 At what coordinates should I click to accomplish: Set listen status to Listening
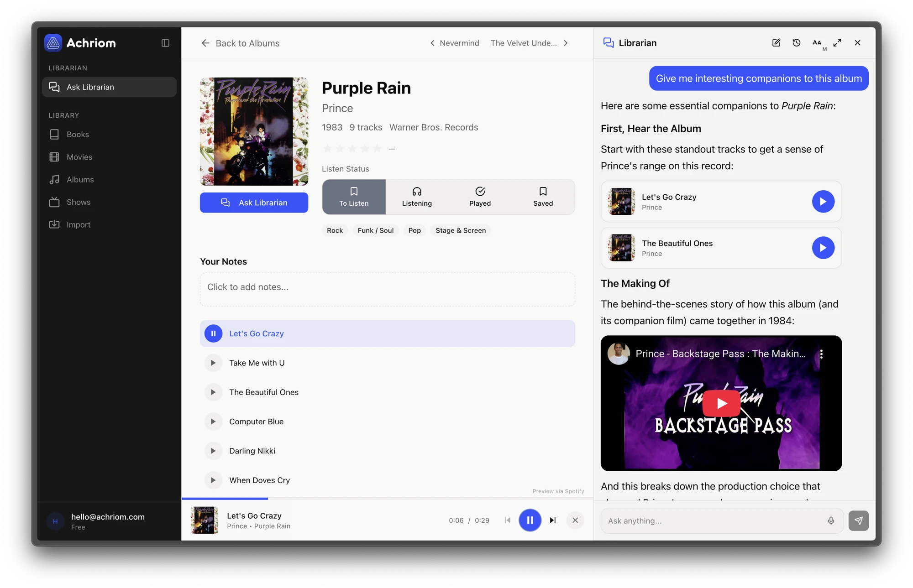click(417, 197)
